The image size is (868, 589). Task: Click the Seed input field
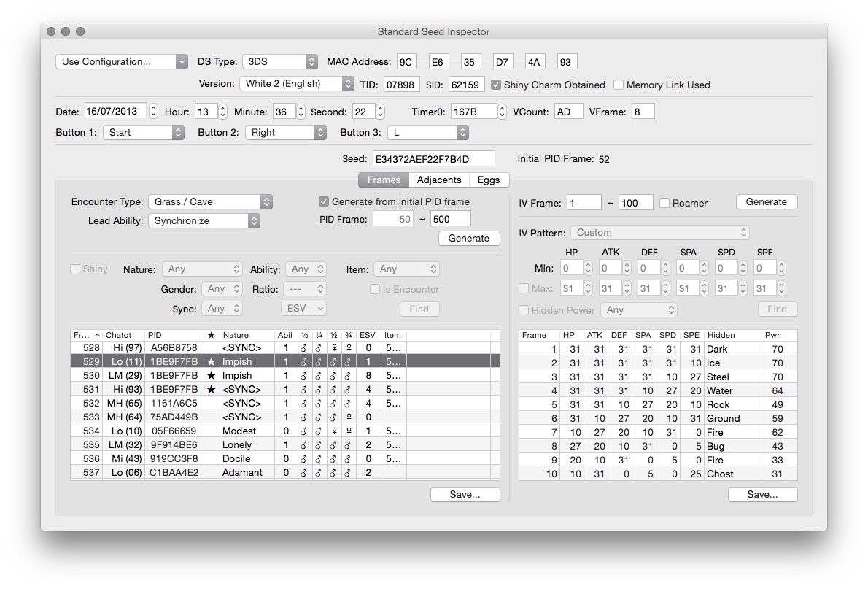coord(433,159)
